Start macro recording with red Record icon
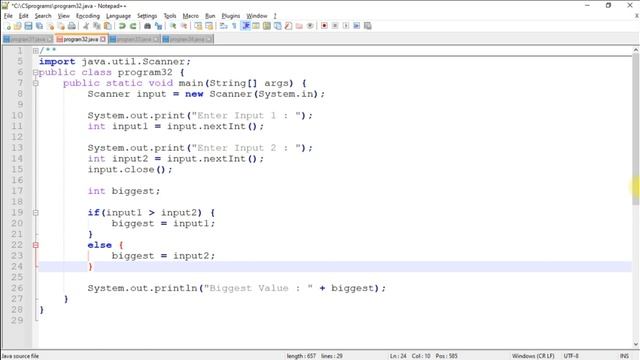640x360 pixels. [x=324, y=26]
